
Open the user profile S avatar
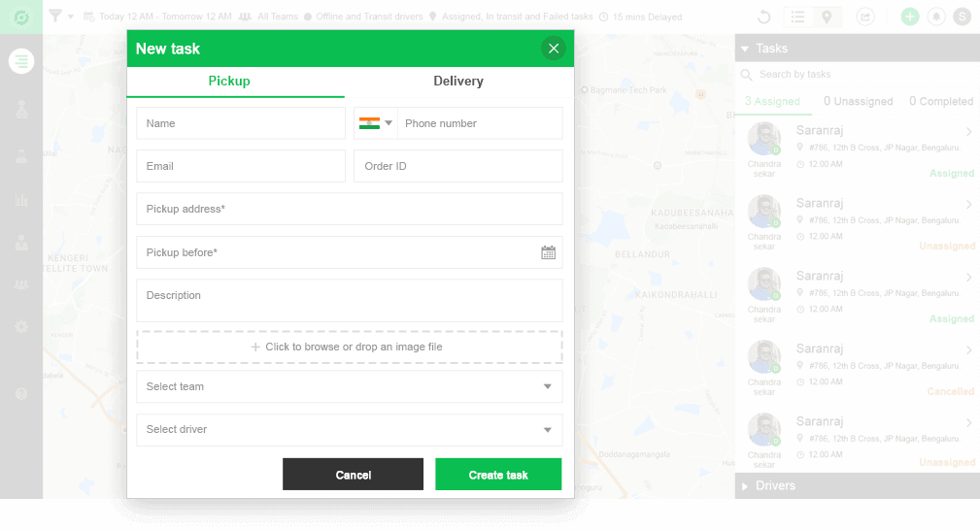click(x=962, y=17)
